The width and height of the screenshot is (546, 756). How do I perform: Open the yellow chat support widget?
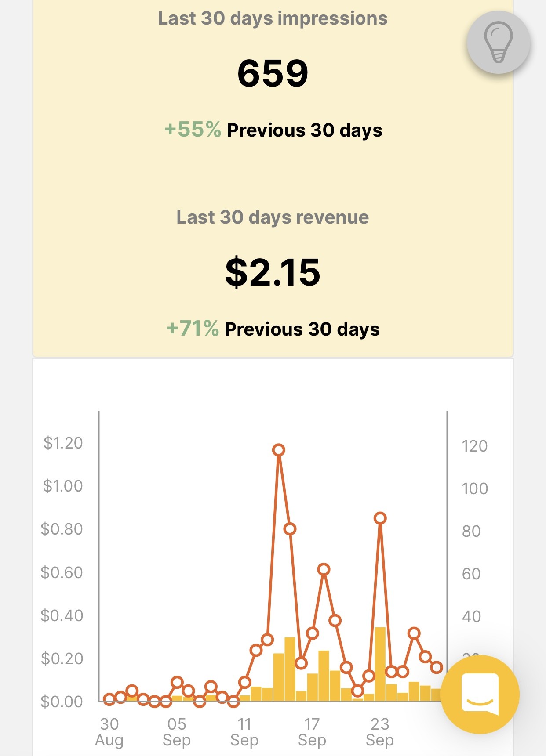480,694
